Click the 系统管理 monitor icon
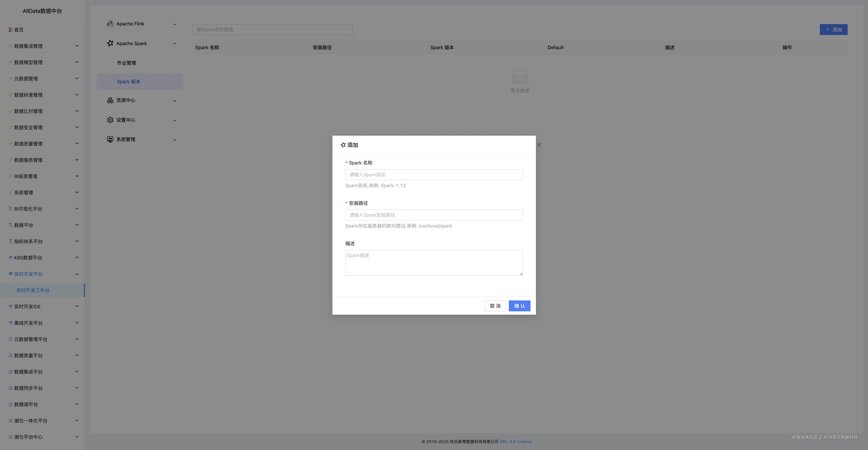The height and width of the screenshot is (450, 868). pyautogui.click(x=110, y=139)
